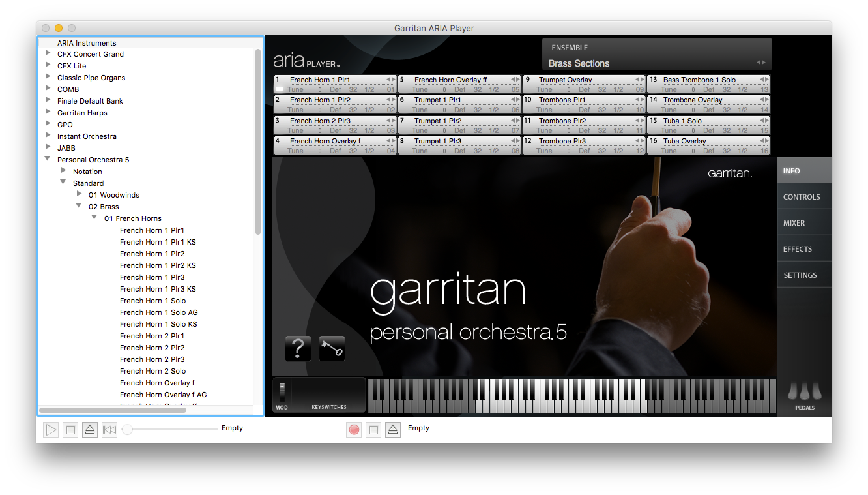Image resolution: width=868 pixels, height=495 pixels.
Task: Click the instrument list horizontal scrollbar
Action: point(113,410)
